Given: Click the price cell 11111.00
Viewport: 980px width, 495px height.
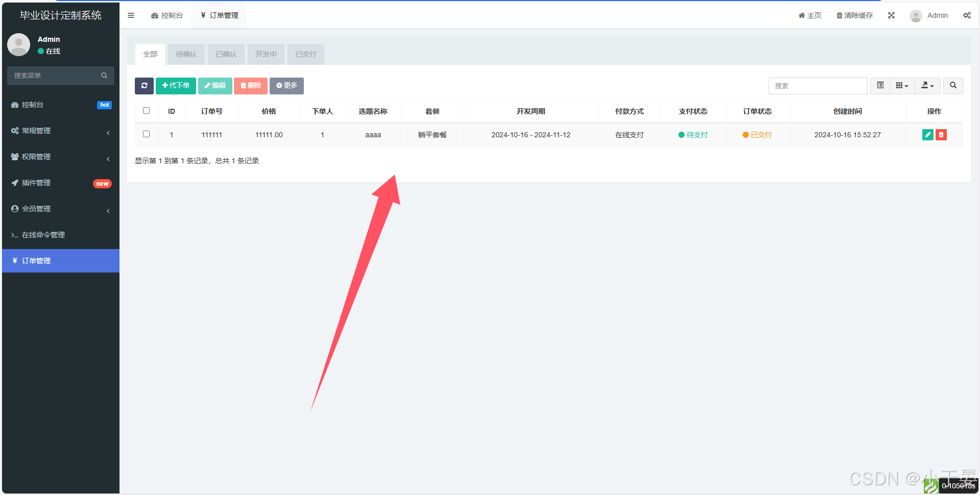Looking at the screenshot, I should [x=269, y=135].
